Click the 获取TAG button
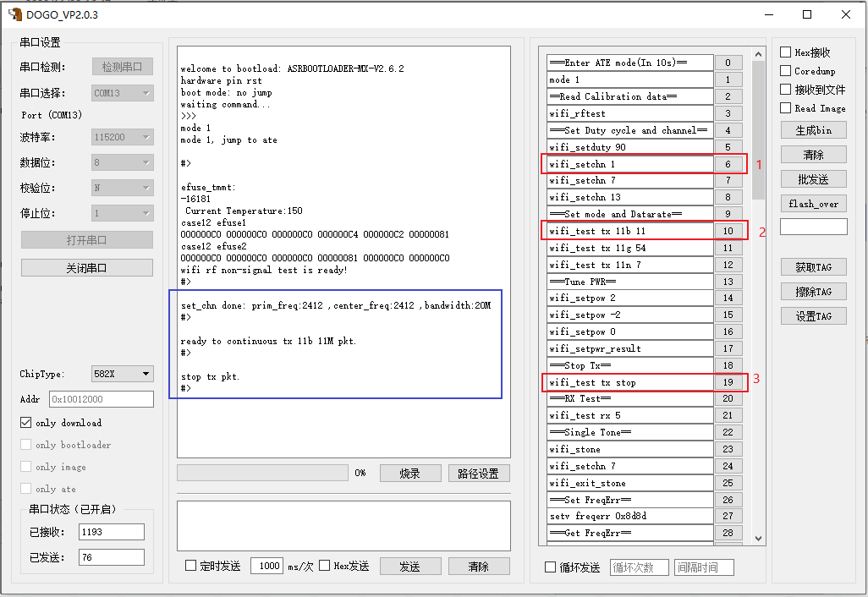This screenshot has height=597, width=868. pyautogui.click(x=814, y=267)
